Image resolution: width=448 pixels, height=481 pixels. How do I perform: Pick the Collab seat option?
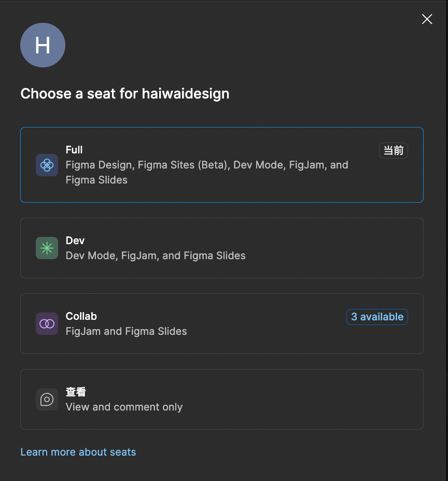coord(222,323)
